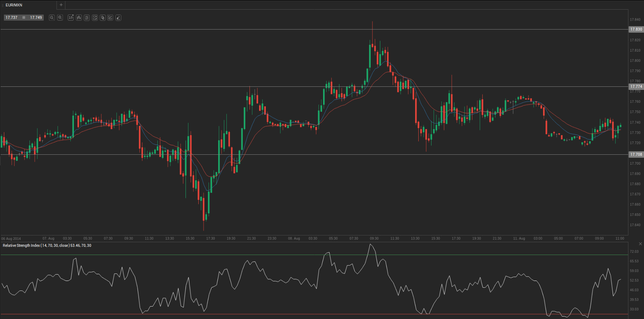Click the 08. Aug date on time axis
The image size is (644, 319).
pyautogui.click(x=294, y=238)
